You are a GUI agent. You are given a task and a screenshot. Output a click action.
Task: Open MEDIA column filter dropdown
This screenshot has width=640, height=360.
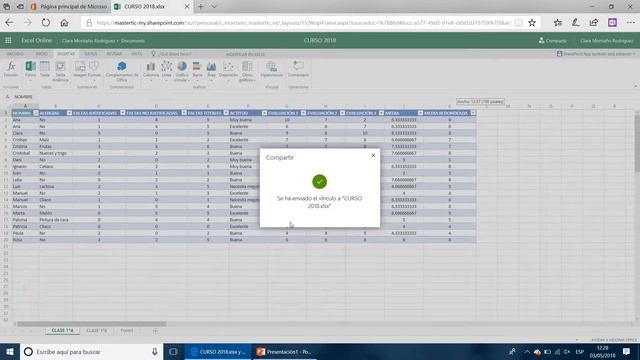(x=420, y=113)
